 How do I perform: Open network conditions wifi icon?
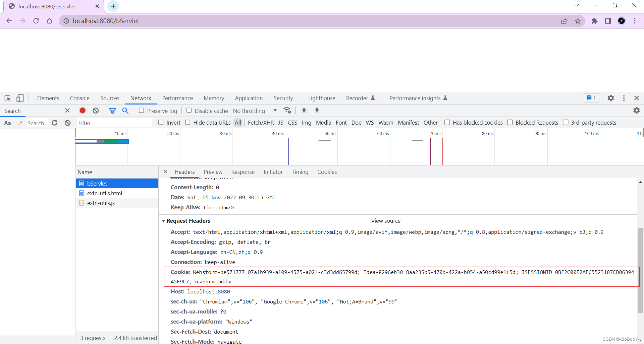click(287, 111)
